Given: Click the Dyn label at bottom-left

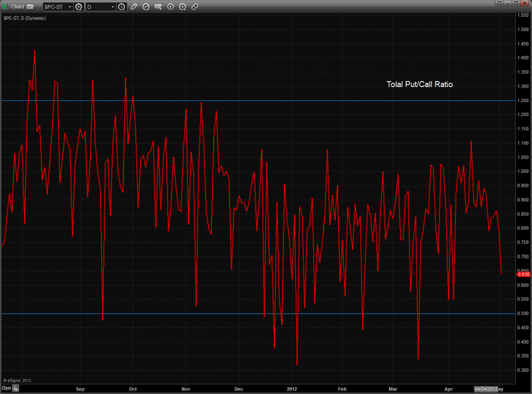Looking at the screenshot, I should [6, 389].
